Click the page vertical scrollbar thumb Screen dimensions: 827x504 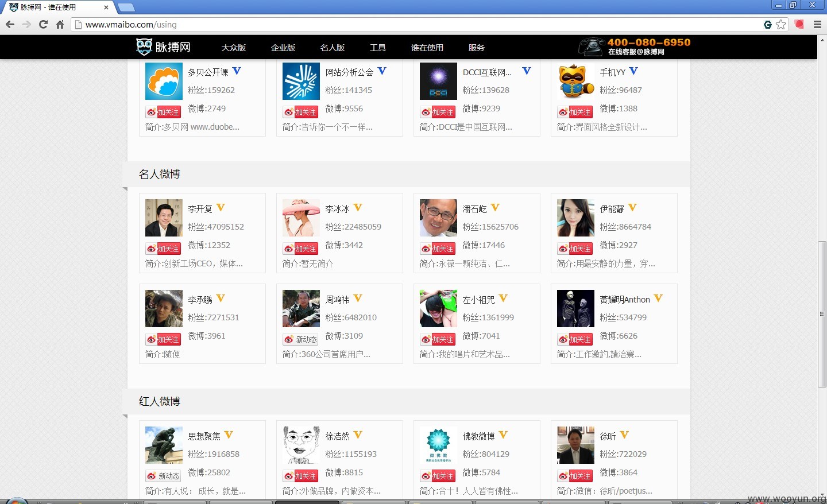pyautogui.click(x=822, y=315)
